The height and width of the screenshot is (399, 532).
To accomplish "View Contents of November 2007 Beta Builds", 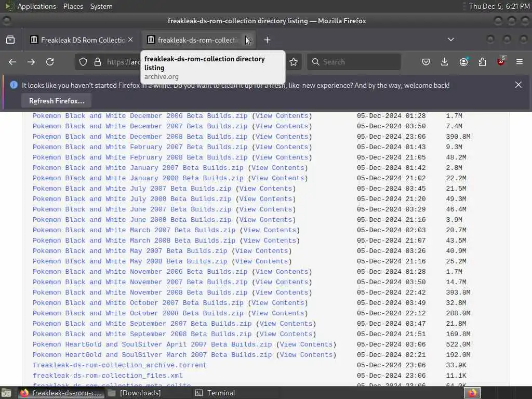I will point(282,282).
